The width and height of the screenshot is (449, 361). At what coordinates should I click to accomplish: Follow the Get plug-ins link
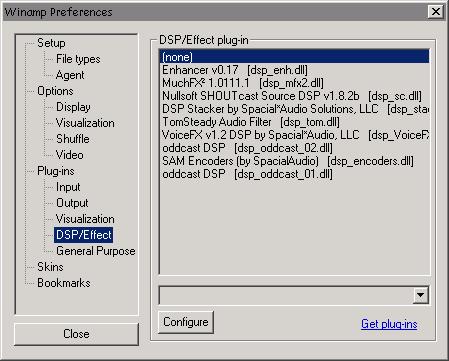pos(389,324)
